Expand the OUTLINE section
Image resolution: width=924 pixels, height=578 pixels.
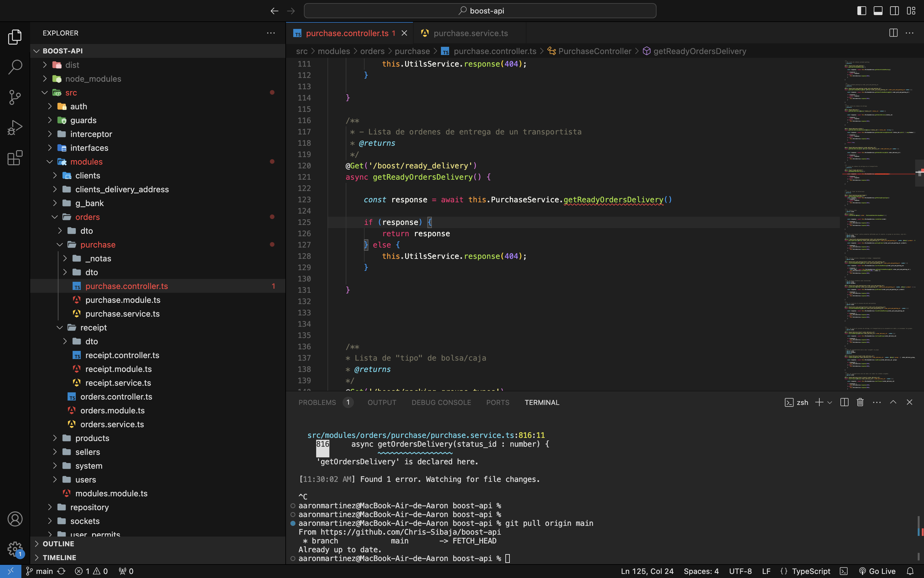click(58, 543)
